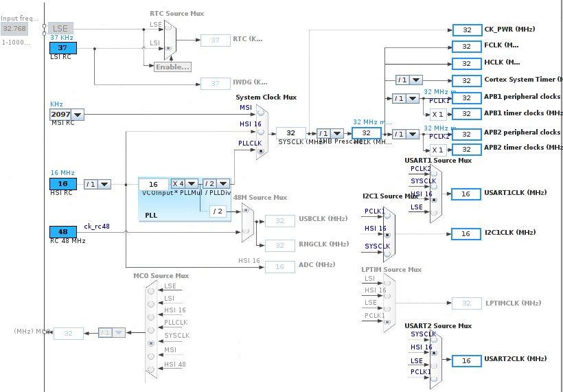Click USART2CLK 16 output box
The height and width of the screenshot is (392, 563).
coord(466,361)
